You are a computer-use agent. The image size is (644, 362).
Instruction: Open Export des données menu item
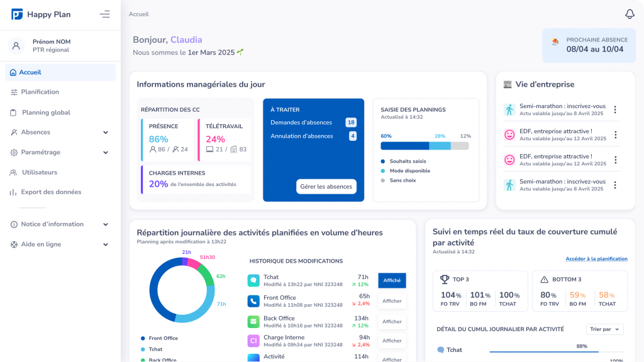(x=51, y=192)
